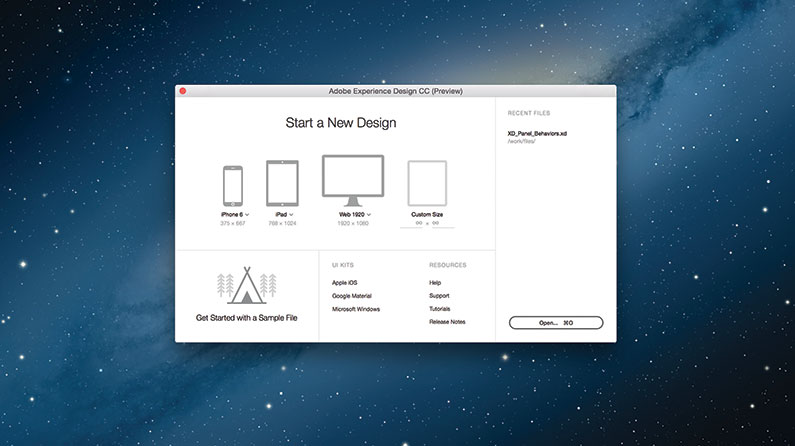This screenshot has width=795, height=446.
Task: Pick the Web 1920 monitor icon
Action: pos(353,180)
